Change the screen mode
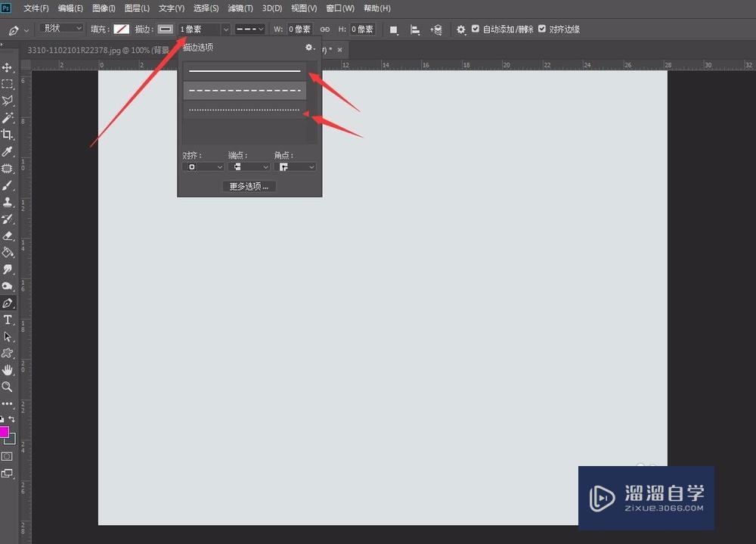 click(x=7, y=474)
